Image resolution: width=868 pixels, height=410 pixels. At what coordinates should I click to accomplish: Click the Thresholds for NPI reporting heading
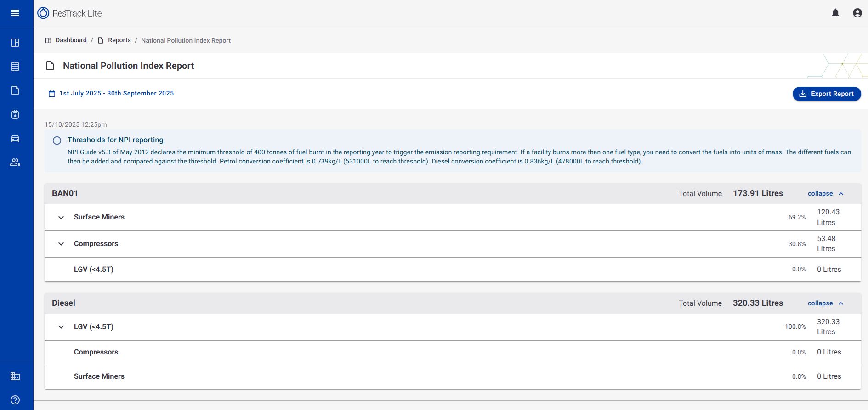[115, 140]
